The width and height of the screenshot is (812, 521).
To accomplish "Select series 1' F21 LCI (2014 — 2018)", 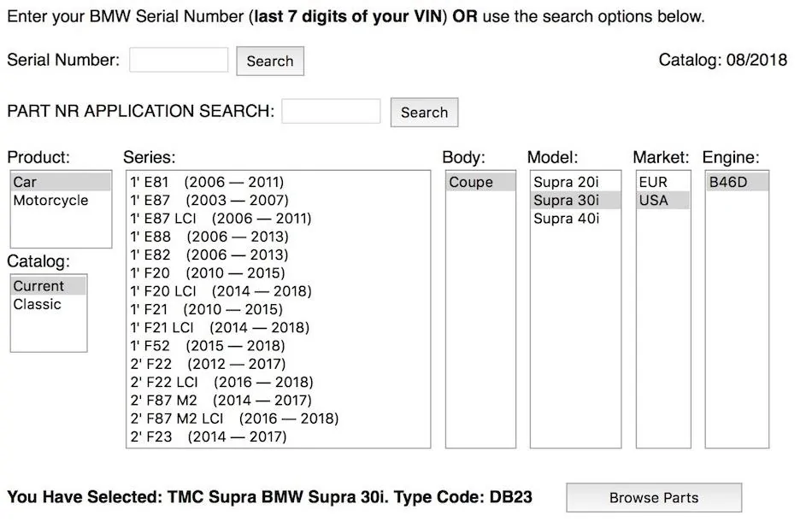I will (x=278, y=327).
